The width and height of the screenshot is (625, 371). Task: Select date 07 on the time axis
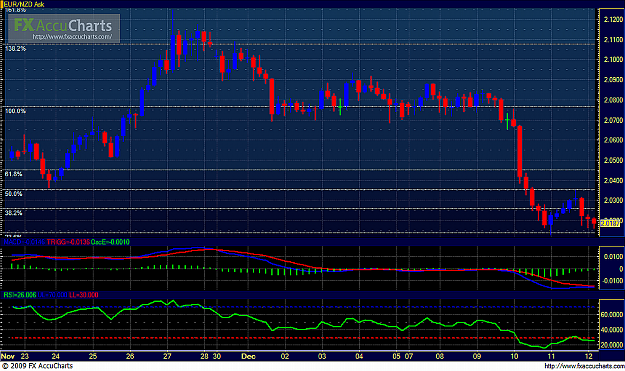click(x=409, y=356)
